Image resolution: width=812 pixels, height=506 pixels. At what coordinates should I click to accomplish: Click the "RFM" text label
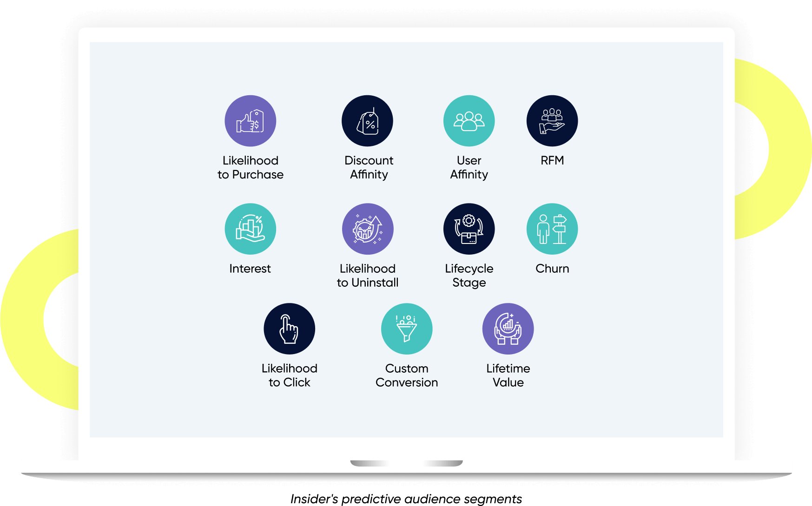[x=552, y=160]
